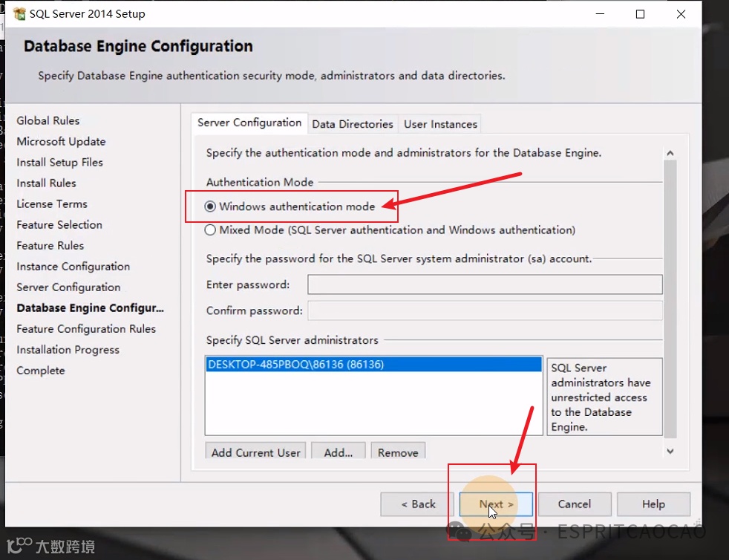Image resolution: width=729 pixels, height=560 pixels.
Task: Click the License Terms step
Action: pos(52,204)
